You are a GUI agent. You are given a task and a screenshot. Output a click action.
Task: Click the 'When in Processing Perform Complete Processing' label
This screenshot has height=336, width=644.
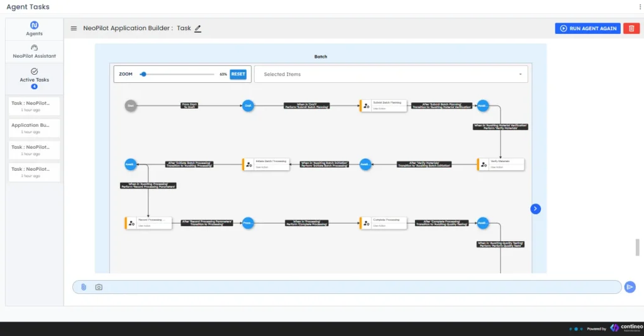pyautogui.click(x=307, y=223)
